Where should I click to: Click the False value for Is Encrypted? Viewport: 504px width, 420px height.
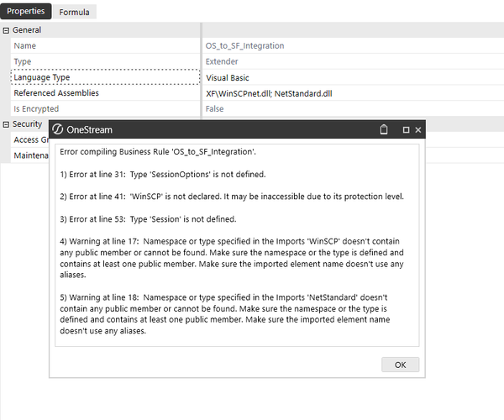click(x=214, y=108)
